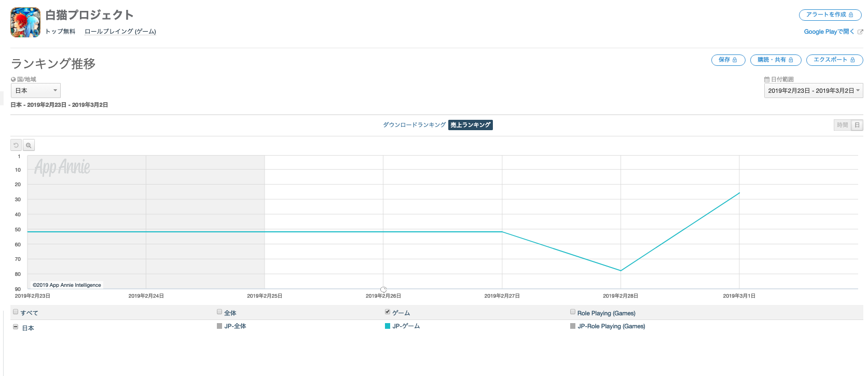The image size is (868, 376).
Task: Uncheck the ゲーム checkbox
Action: coord(387,312)
